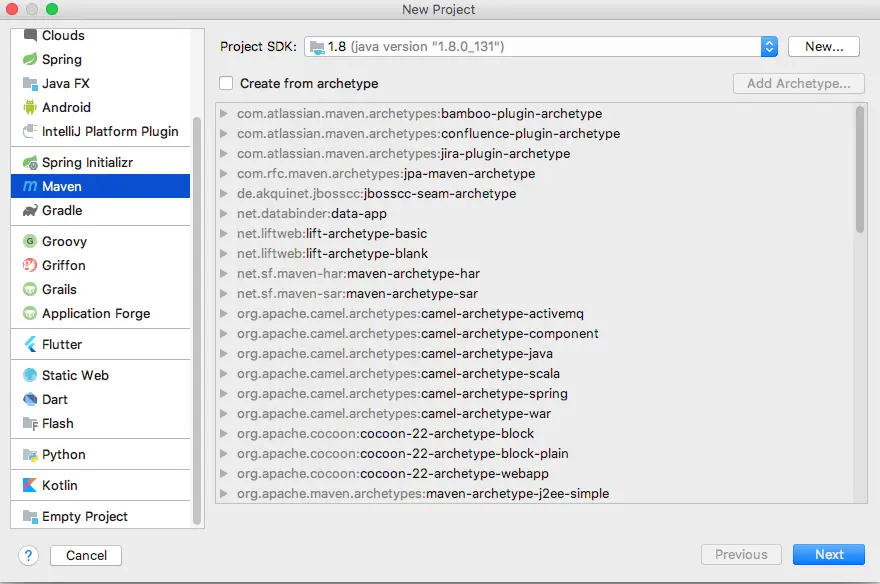
Task: Expand jira-plugin-archetype entry
Action: [223, 153]
